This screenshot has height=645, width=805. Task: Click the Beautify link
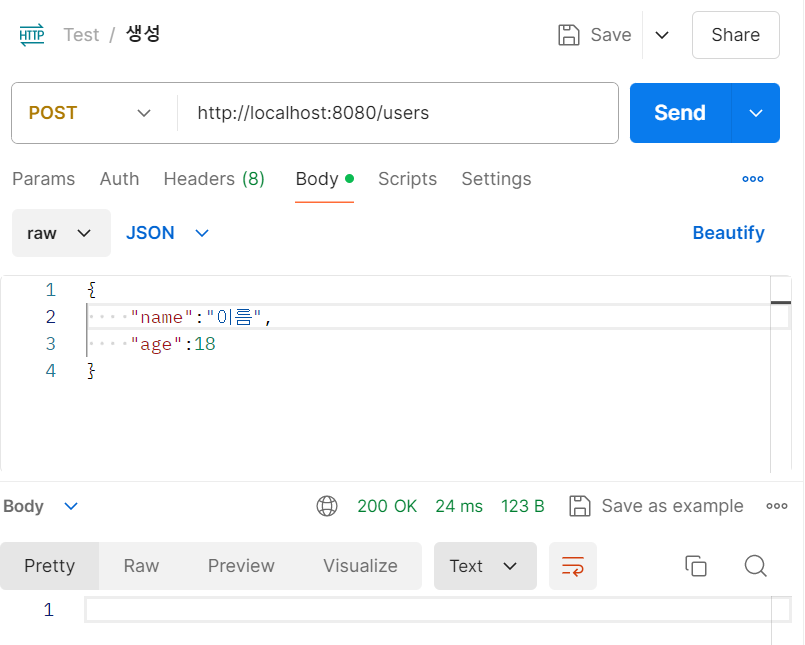click(x=729, y=233)
